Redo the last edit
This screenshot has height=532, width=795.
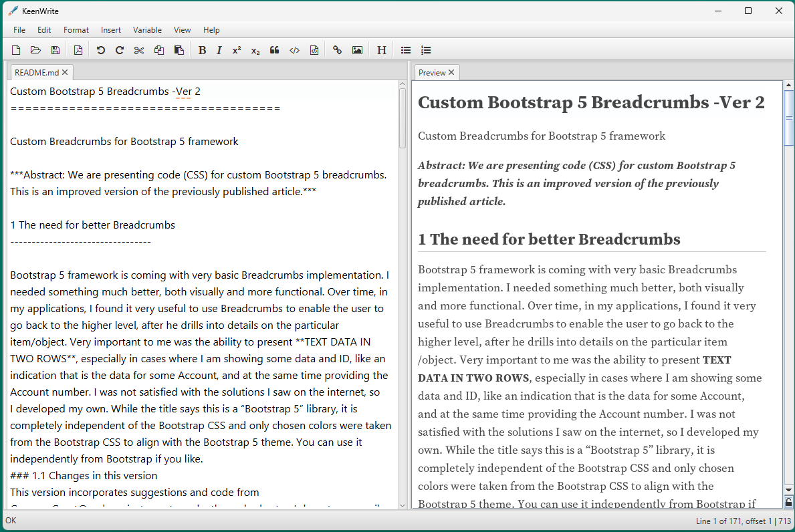(x=120, y=50)
